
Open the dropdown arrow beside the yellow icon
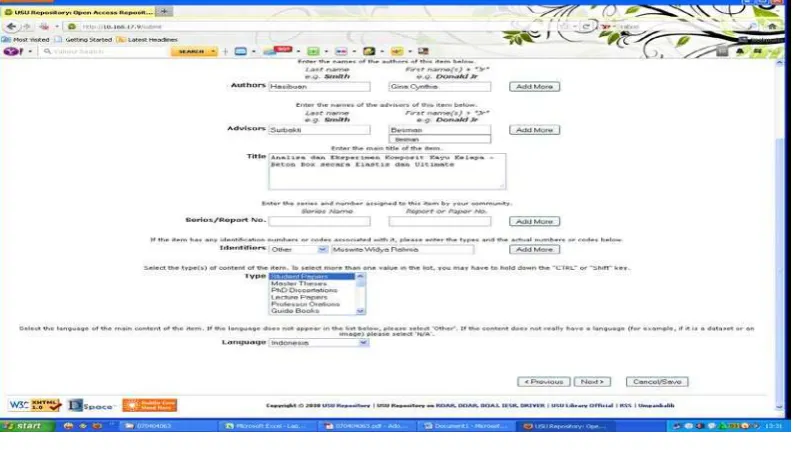(410, 52)
